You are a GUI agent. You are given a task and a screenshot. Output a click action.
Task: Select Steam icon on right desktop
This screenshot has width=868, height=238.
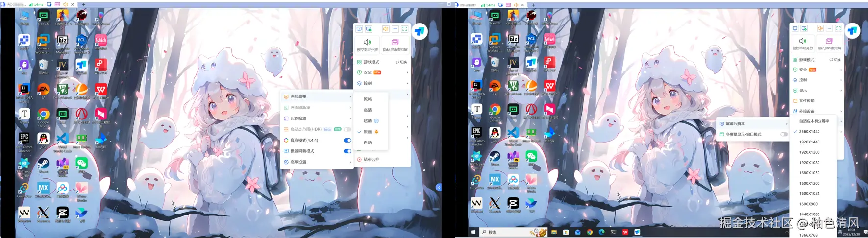coord(495,158)
